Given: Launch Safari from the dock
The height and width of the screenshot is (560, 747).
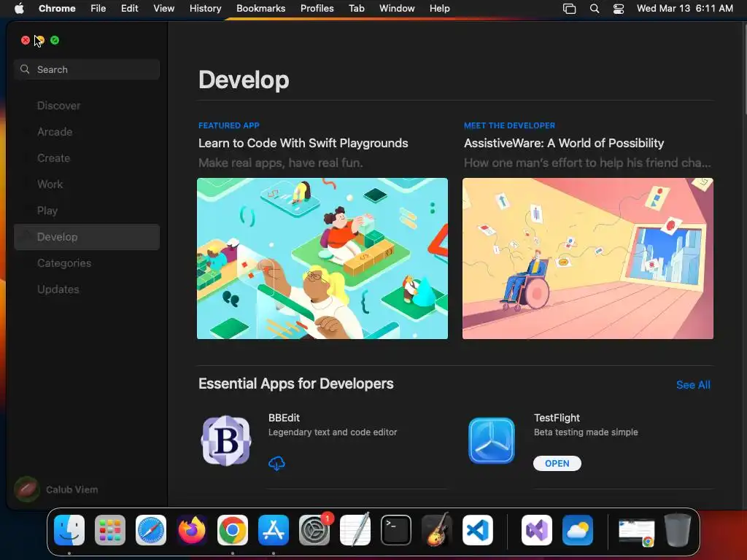Looking at the screenshot, I should pos(151,530).
